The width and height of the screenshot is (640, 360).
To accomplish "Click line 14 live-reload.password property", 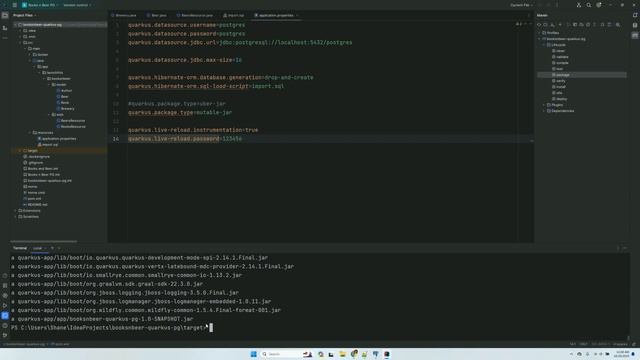I will click(184, 139).
